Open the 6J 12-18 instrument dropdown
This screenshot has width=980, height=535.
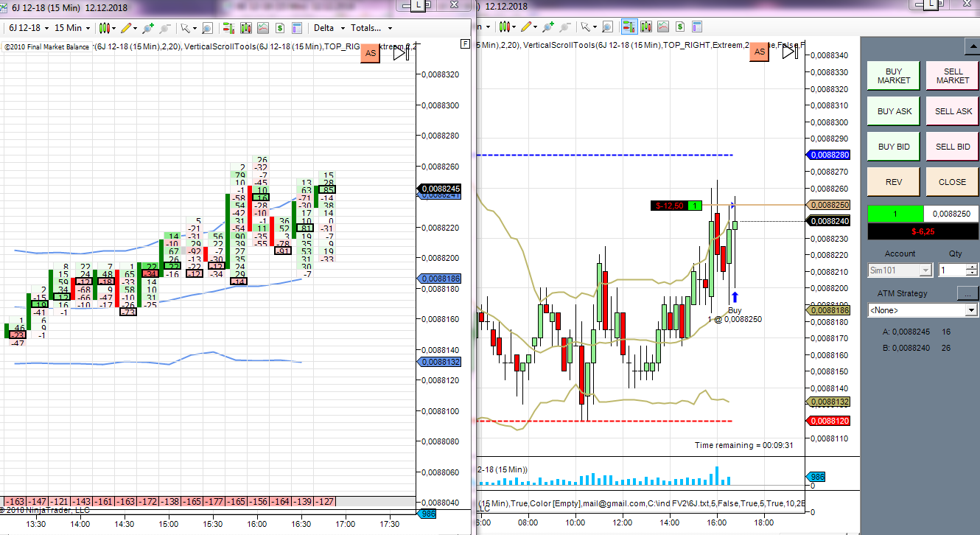[x=29, y=28]
